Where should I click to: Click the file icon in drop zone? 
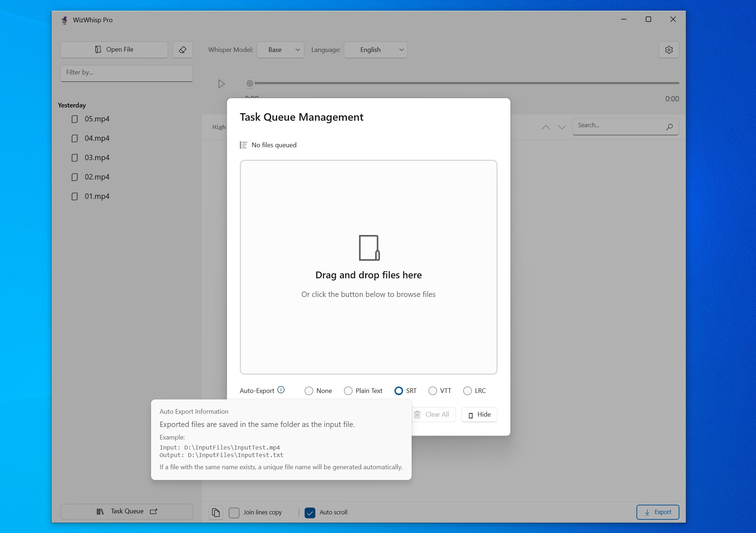click(369, 248)
